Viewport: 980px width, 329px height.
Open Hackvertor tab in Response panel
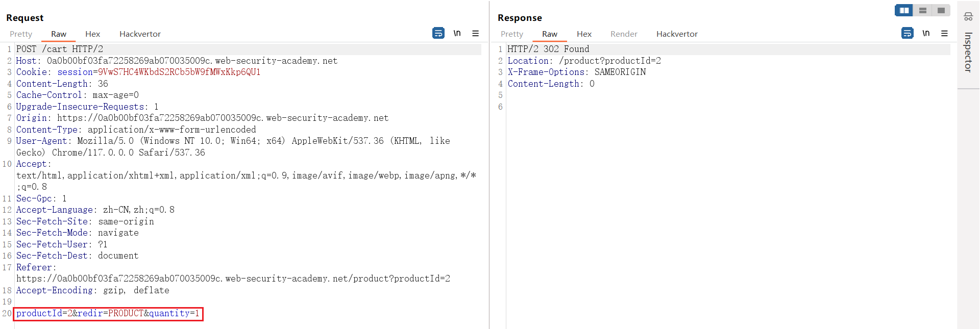point(677,34)
